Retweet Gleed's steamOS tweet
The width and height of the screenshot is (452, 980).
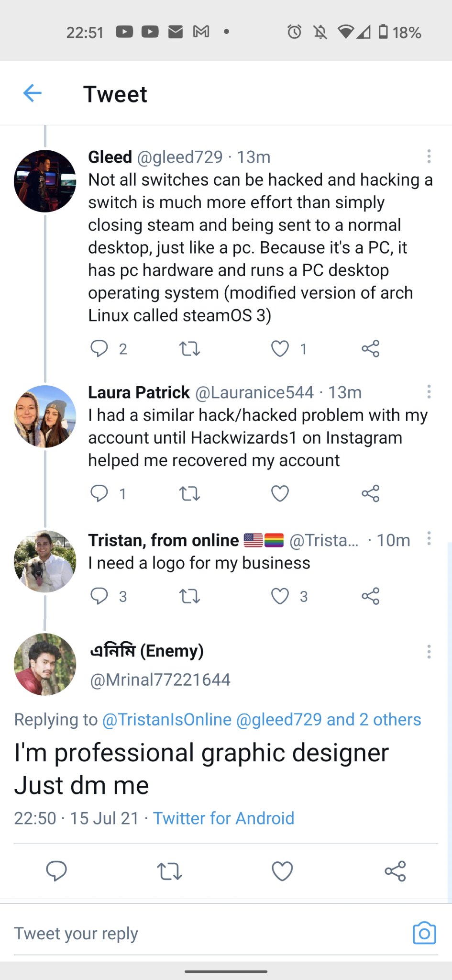tap(189, 349)
